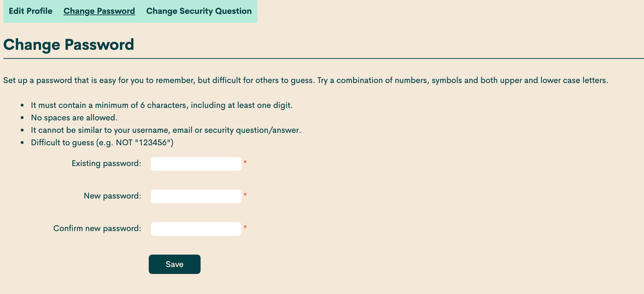Switch to Change Security Question tab
The width and height of the screenshot is (644, 294).
[199, 11]
